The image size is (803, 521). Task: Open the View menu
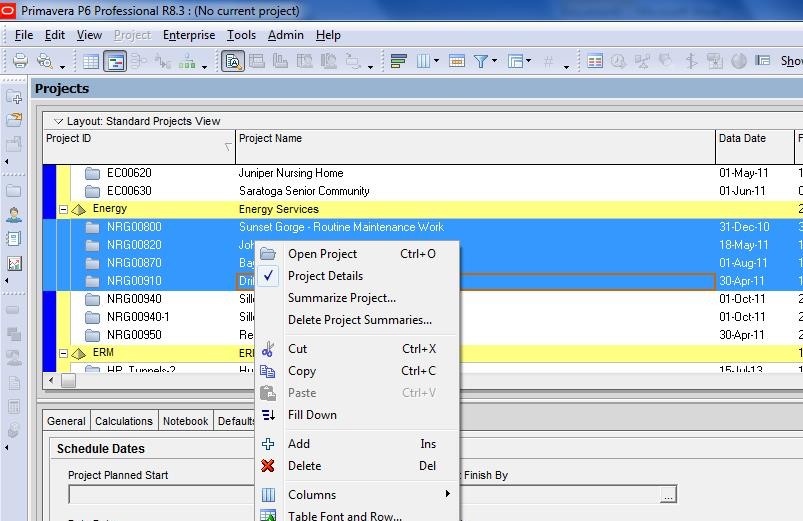[x=89, y=35]
